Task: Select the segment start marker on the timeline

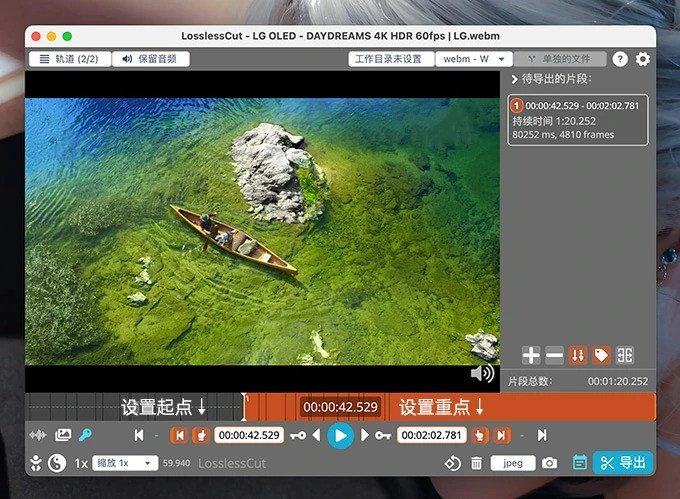Action: click(244, 407)
